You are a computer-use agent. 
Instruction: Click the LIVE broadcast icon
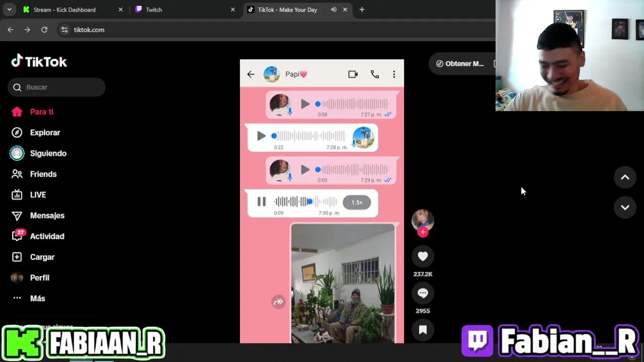tap(17, 195)
